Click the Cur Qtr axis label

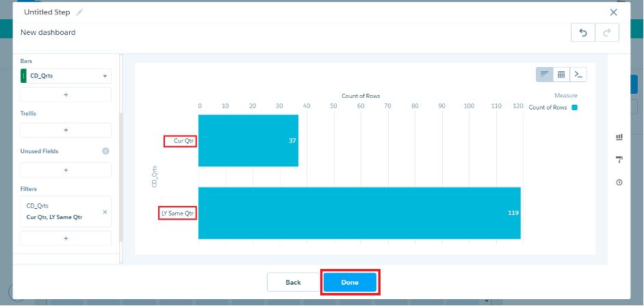(184, 141)
